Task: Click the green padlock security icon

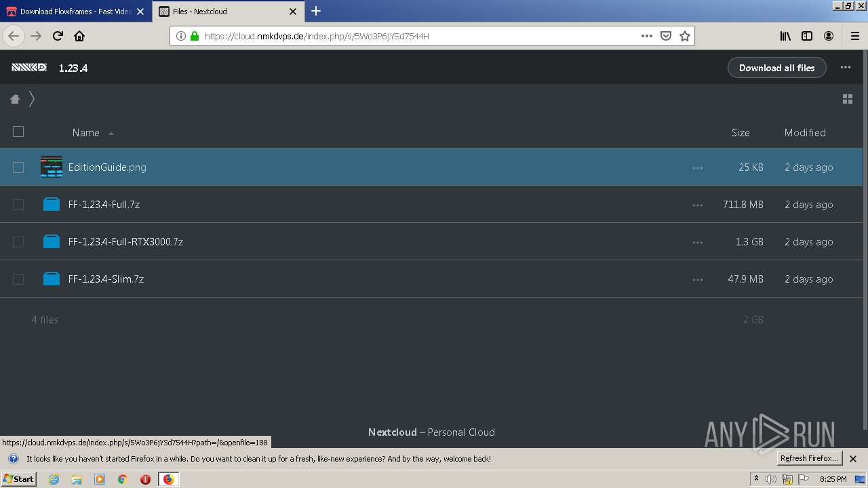Action: click(195, 36)
